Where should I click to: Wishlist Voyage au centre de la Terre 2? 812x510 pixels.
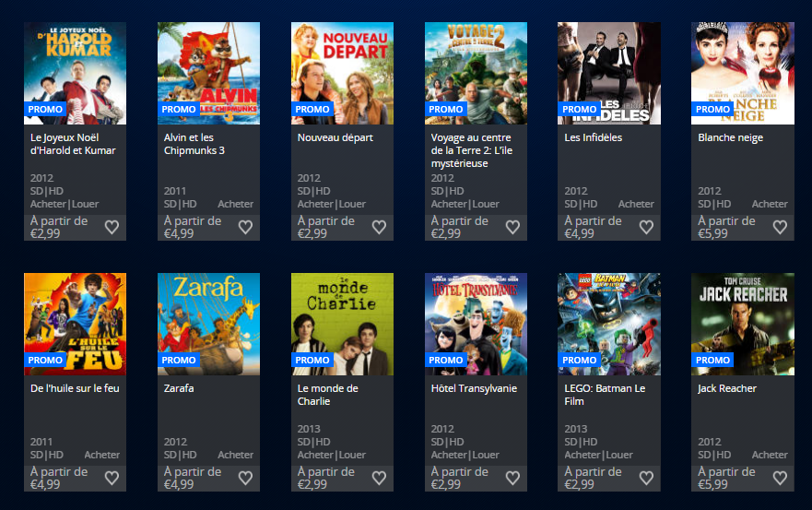click(x=512, y=227)
